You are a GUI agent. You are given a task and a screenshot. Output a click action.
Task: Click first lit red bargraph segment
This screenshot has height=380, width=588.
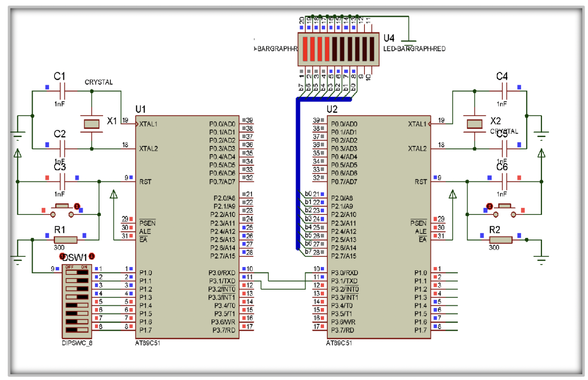[x=305, y=49]
